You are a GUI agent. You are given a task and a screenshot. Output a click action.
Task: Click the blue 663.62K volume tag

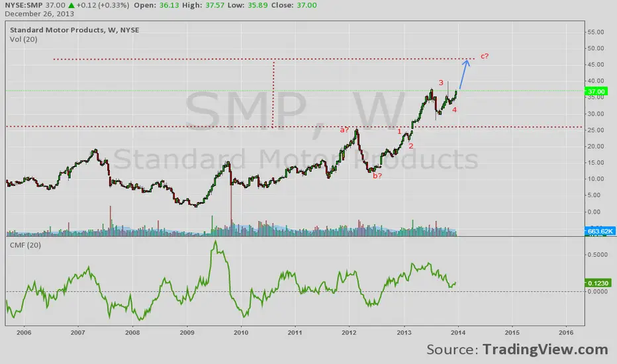[600, 231]
